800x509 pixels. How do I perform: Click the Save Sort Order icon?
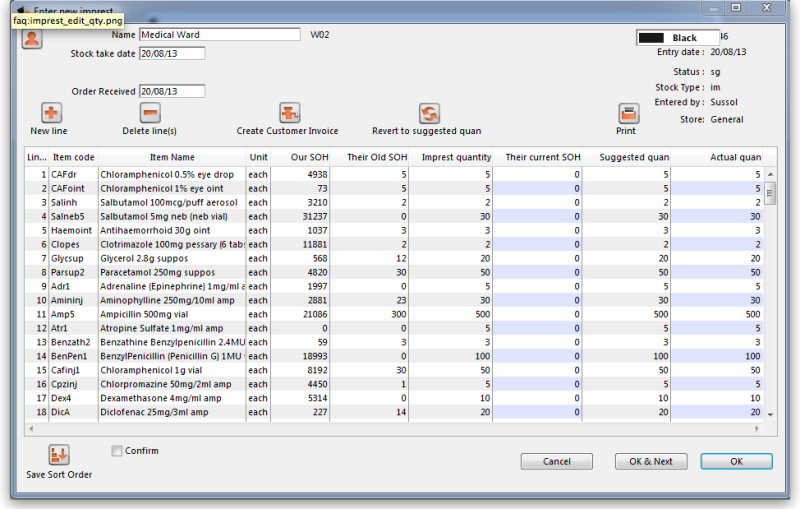coord(58,455)
